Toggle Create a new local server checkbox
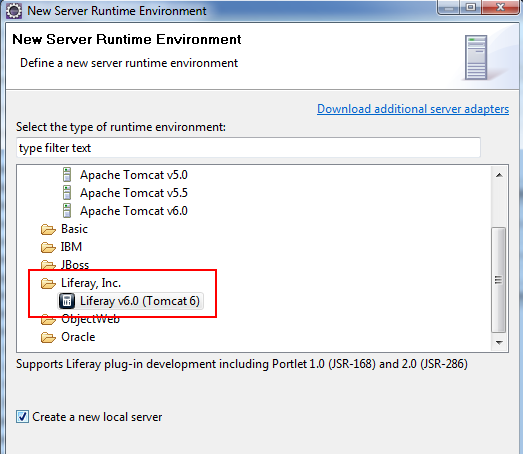Screen dimensions: 523x454 pos(22,417)
